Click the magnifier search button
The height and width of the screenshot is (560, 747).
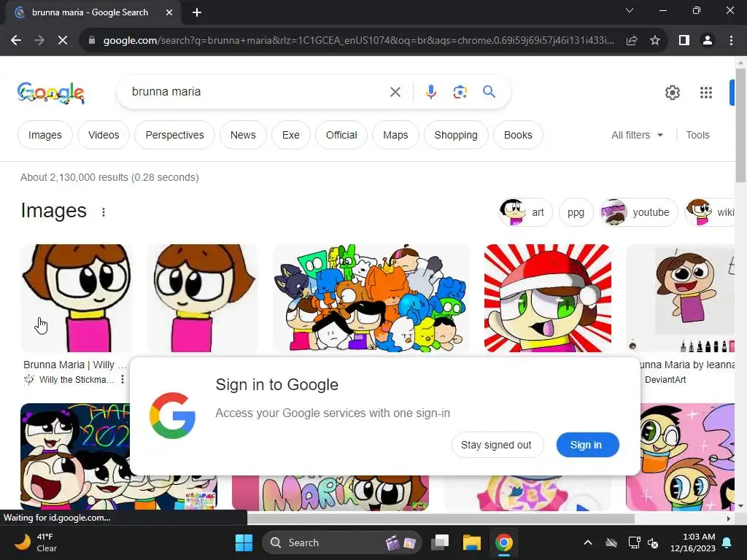(x=489, y=91)
